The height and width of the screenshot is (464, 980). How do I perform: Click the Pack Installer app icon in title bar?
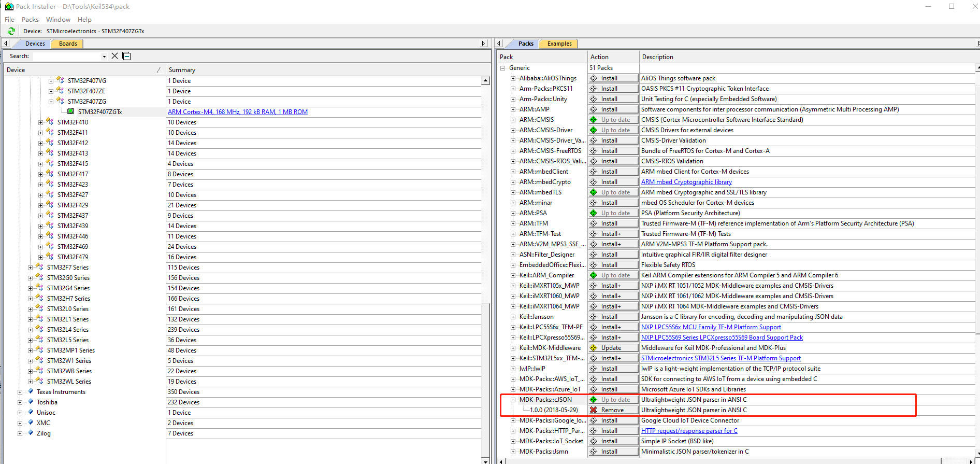pyautogui.click(x=9, y=6)
